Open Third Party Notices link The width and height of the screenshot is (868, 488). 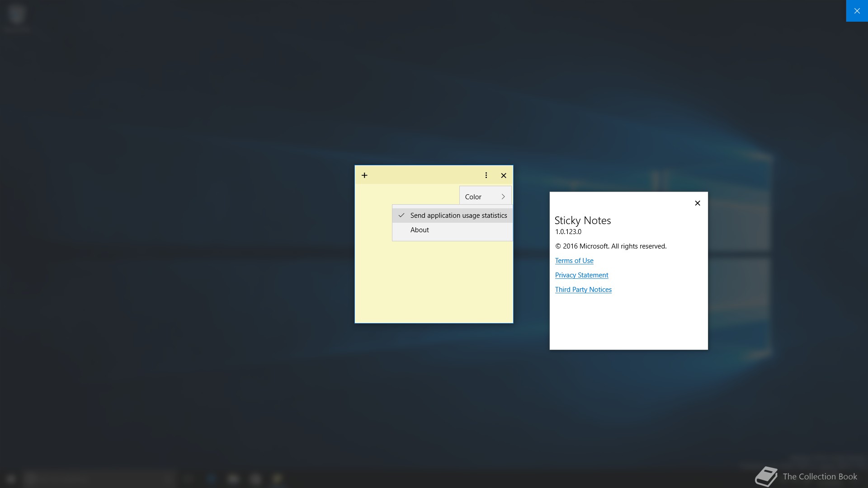point(583,290)
